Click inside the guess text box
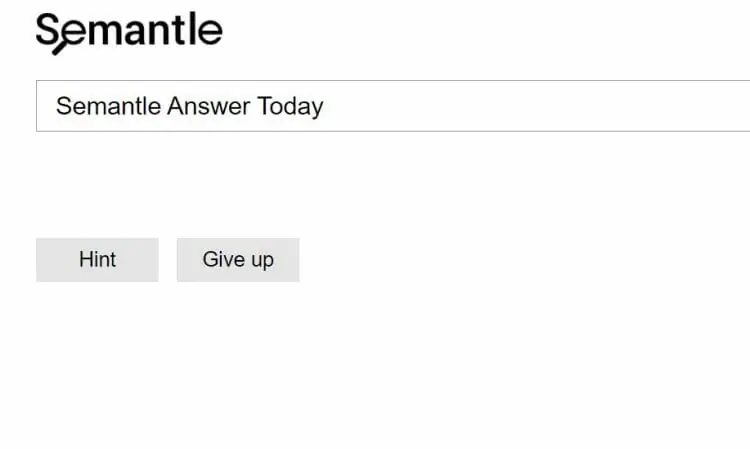Screen dimensions: 750x449 (x=393, y=106)
